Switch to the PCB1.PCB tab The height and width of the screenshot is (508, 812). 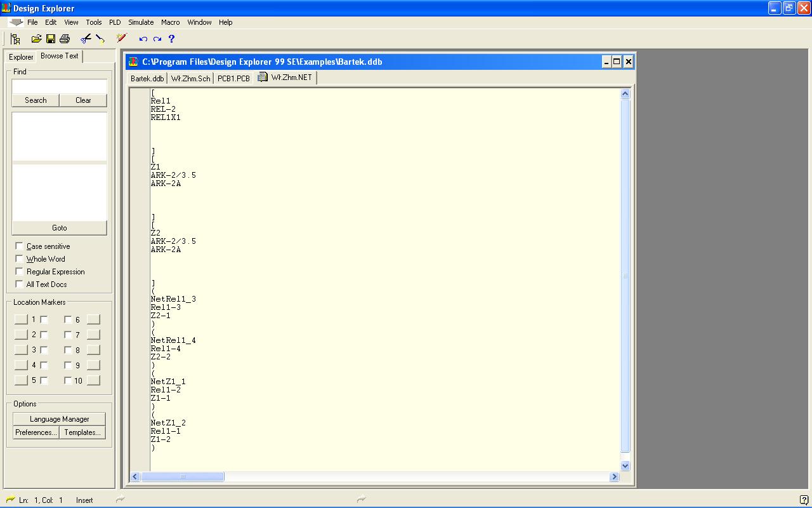[233, 78]
